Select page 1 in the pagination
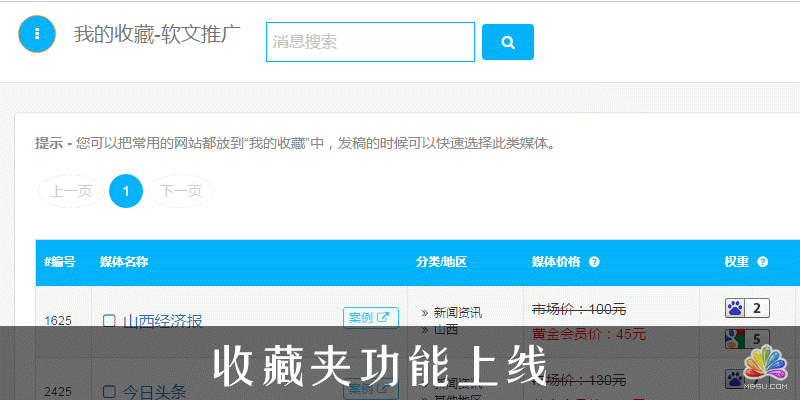The image size is (800, 400). [x=126, y=190]
